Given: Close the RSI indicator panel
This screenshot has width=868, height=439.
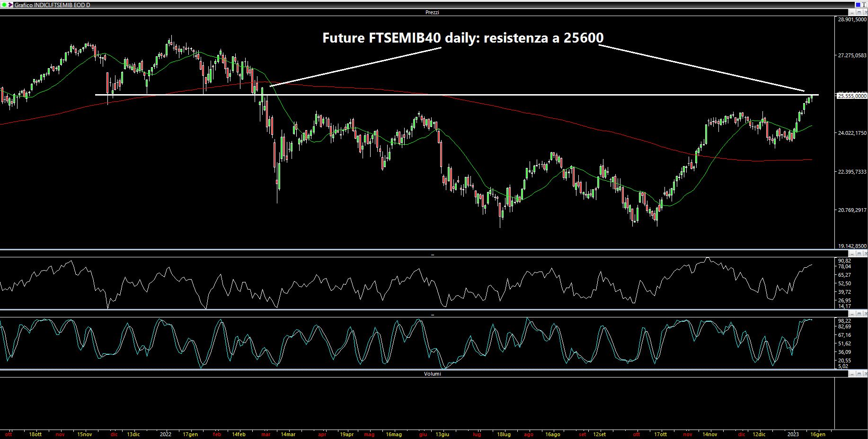Looking at the screenshot, I should point(864,254).
